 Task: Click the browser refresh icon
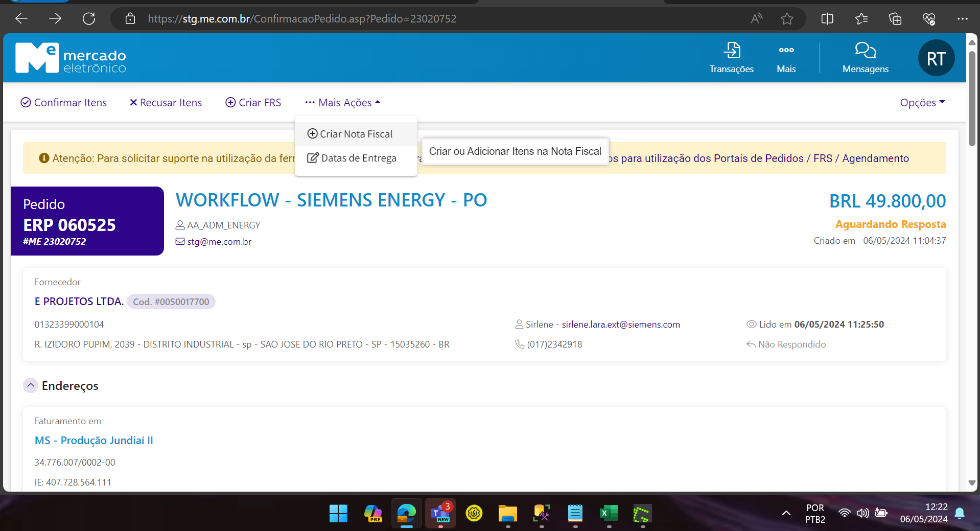(89, 19)
